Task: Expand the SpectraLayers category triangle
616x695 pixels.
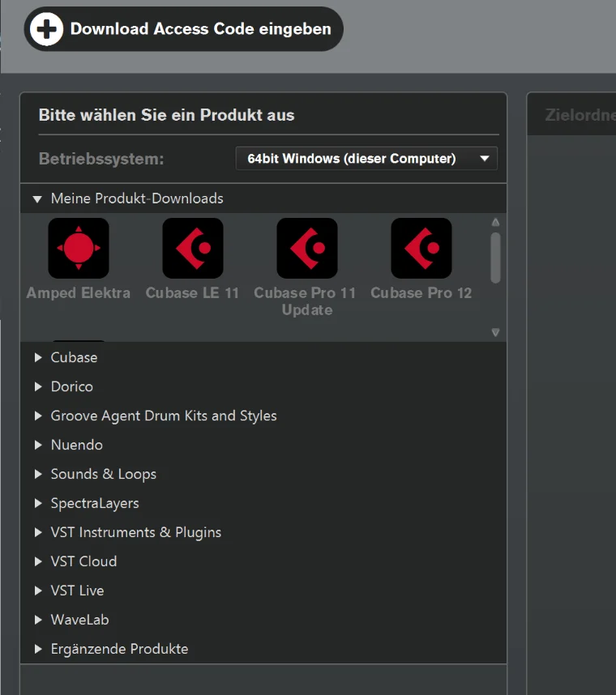Action: click(38, 503)
